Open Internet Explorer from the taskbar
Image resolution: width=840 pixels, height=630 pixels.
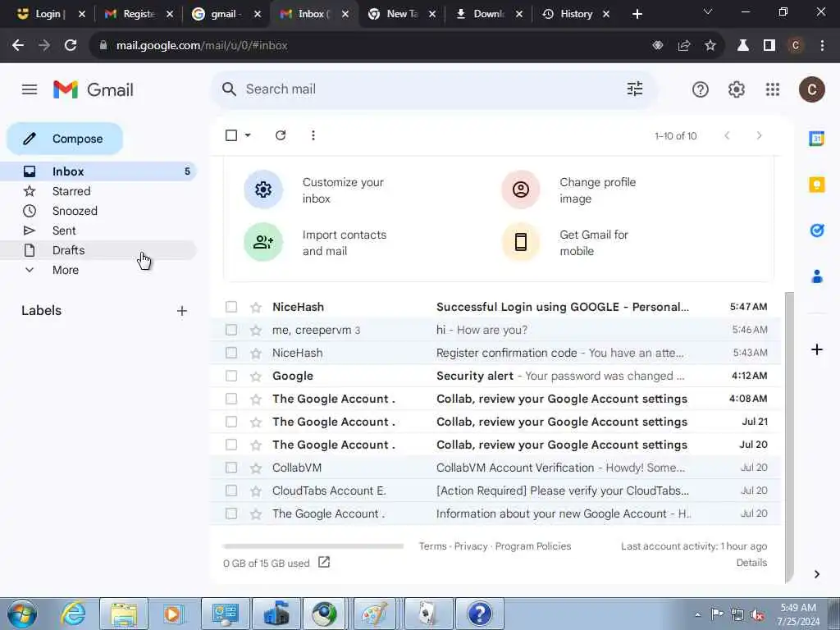(x=73, y=614)
